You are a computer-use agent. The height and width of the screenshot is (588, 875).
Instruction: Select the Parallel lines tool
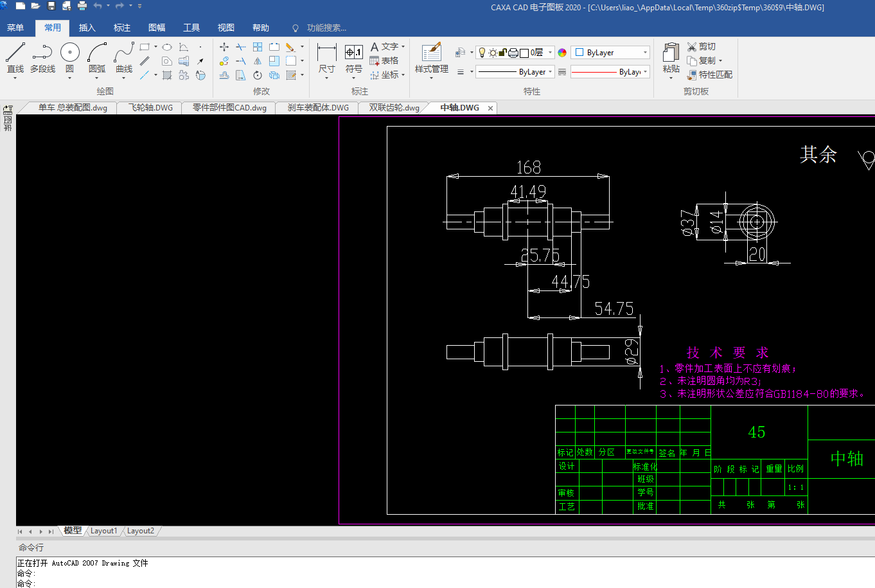pyautogui.click(x=145, y=61)
